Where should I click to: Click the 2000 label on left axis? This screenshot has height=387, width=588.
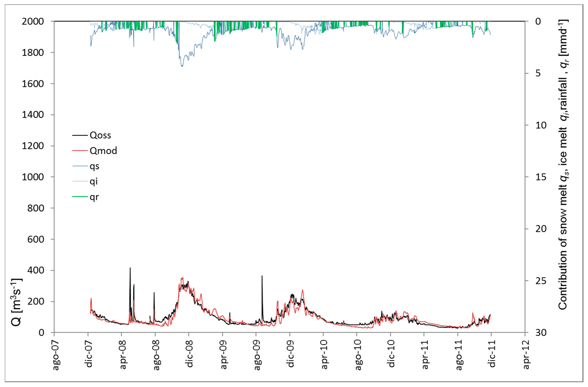coord(33,21)
